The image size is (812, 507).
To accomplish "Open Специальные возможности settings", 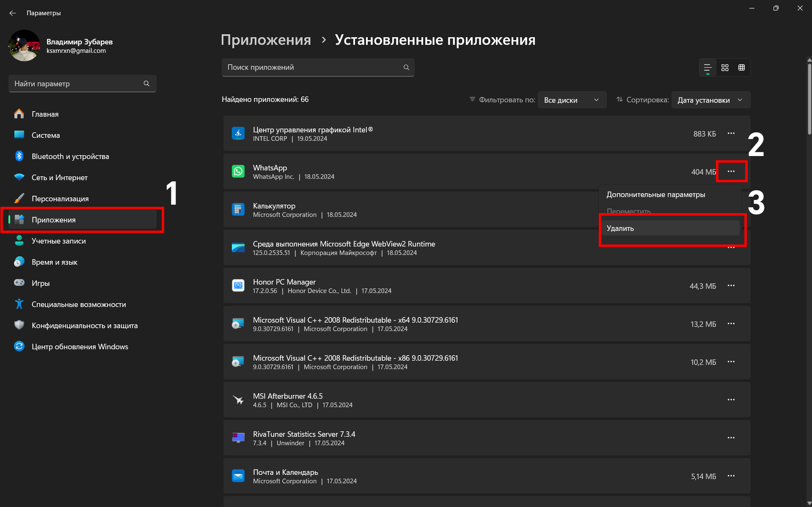I will point(83,304).
